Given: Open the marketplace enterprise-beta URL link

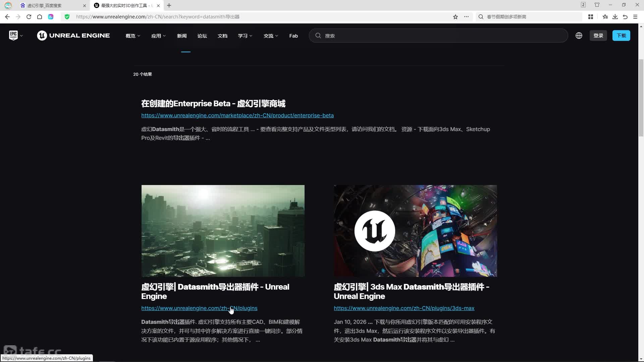Looking at the screenshot, I should pyautogui.click(x=237, y=116).
